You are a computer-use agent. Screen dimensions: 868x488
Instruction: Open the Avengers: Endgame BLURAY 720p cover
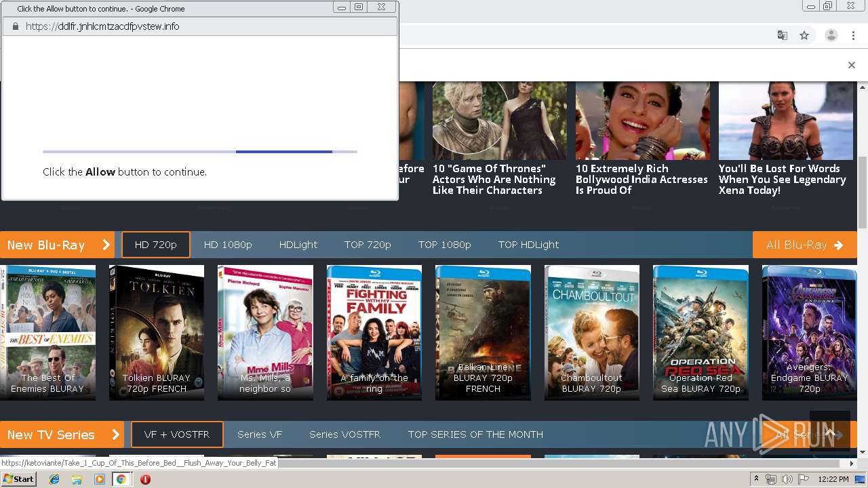810,332
